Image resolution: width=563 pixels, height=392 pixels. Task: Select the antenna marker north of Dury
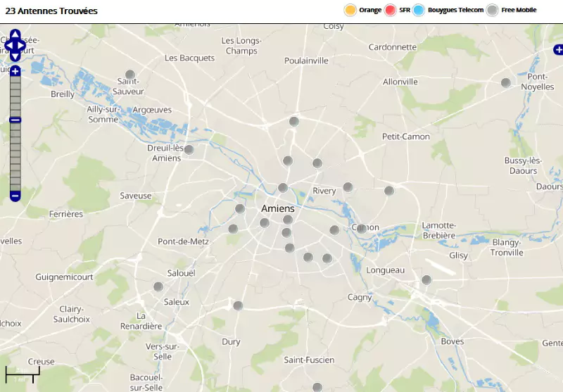pos(238,305)
